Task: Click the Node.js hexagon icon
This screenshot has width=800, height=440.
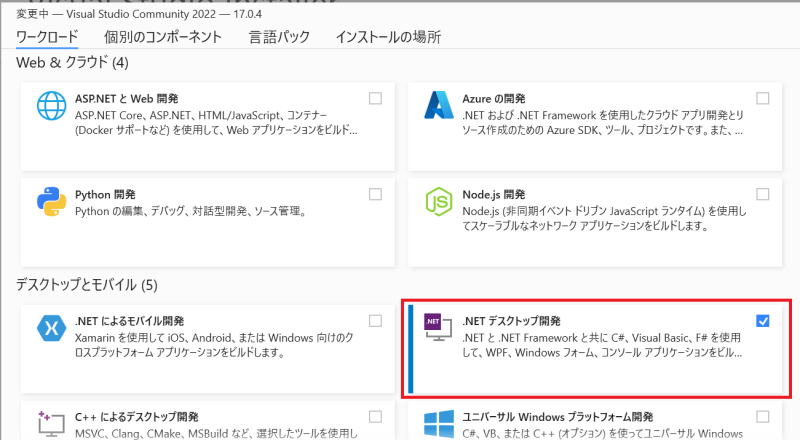Action: [439, 201]
